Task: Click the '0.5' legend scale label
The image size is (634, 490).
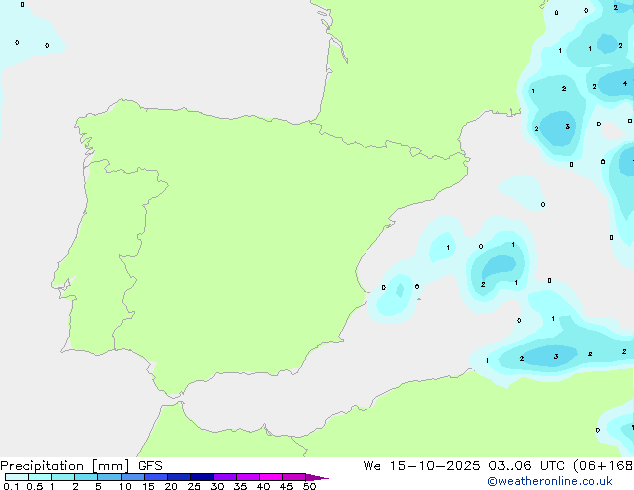Action: [x=35, y=486]
